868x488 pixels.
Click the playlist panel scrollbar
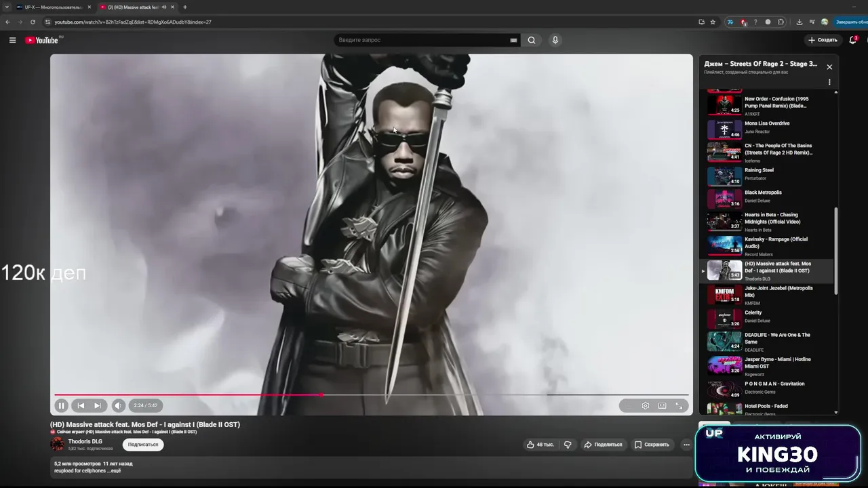tap(835, 250)
